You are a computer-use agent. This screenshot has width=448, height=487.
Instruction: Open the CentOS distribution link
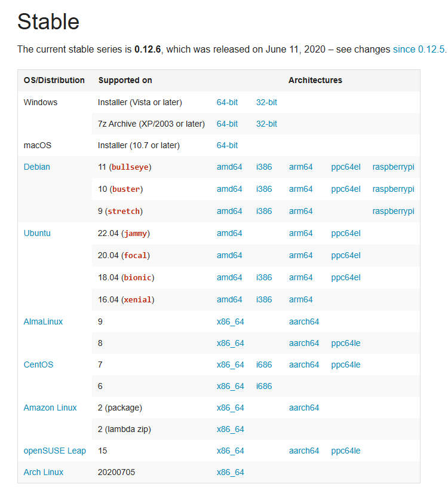38,365
